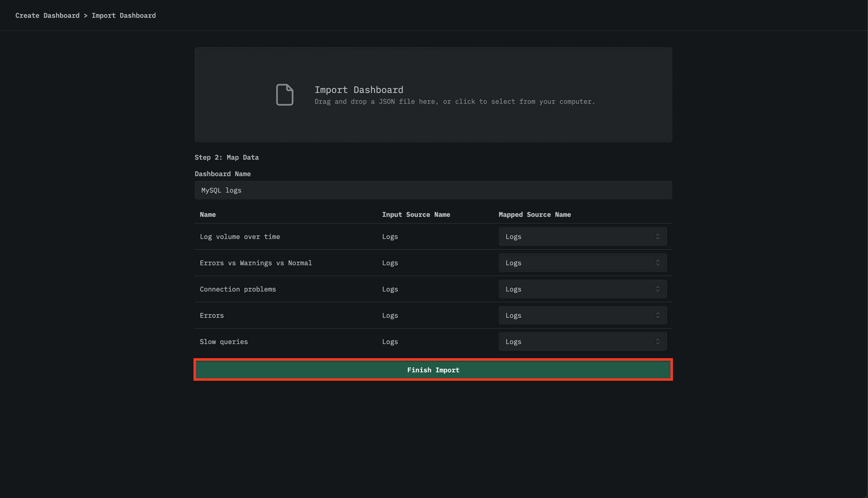
Task: Click the file document icon in drop zone
Action: click(285, 95)
